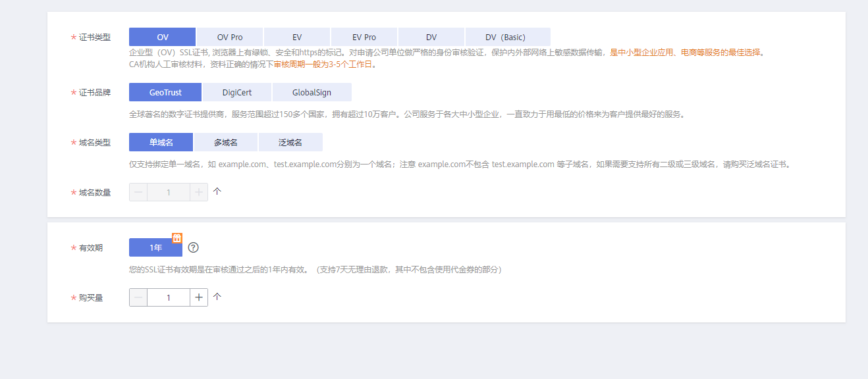Pick the DV (Basic) certificate type

click(x=508, y=37)
